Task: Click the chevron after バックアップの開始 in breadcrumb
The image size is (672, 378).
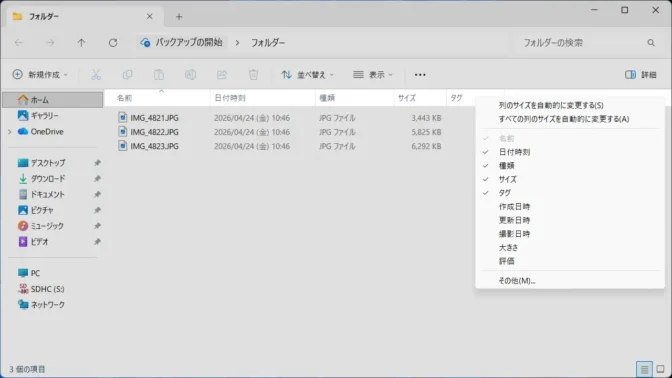Action: 237,43
